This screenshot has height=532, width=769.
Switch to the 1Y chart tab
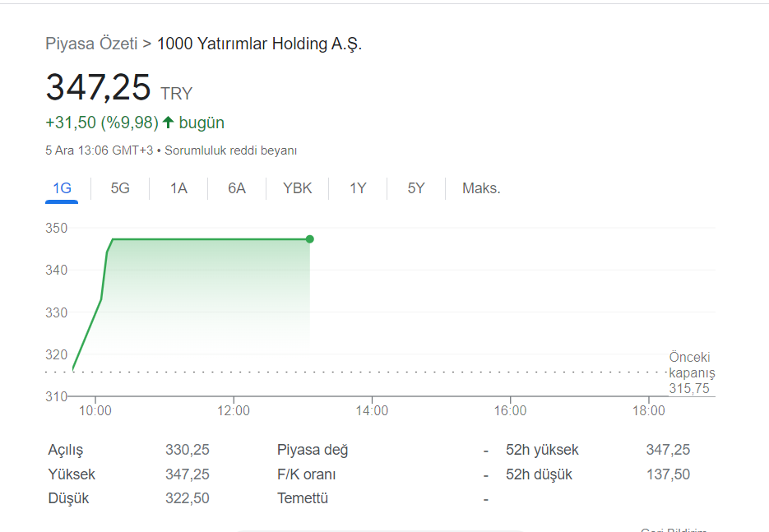click(358, 188)
